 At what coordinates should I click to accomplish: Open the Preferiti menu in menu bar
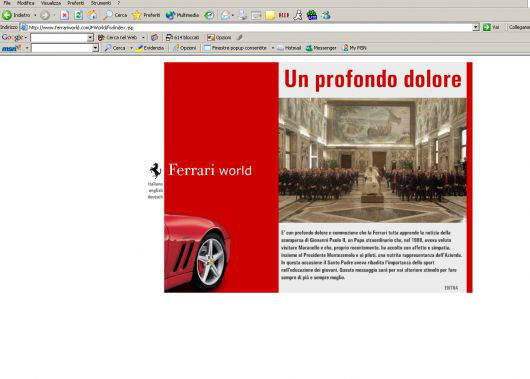76,3
